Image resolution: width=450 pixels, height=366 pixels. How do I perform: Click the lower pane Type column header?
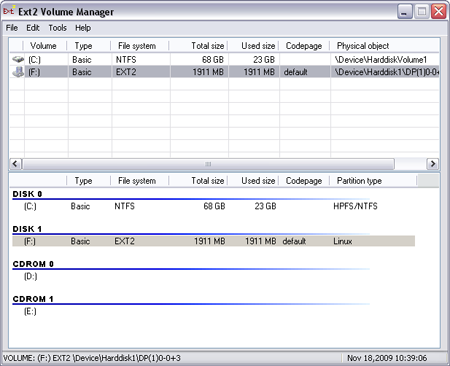pyautogui.click(x=89, y=181)
